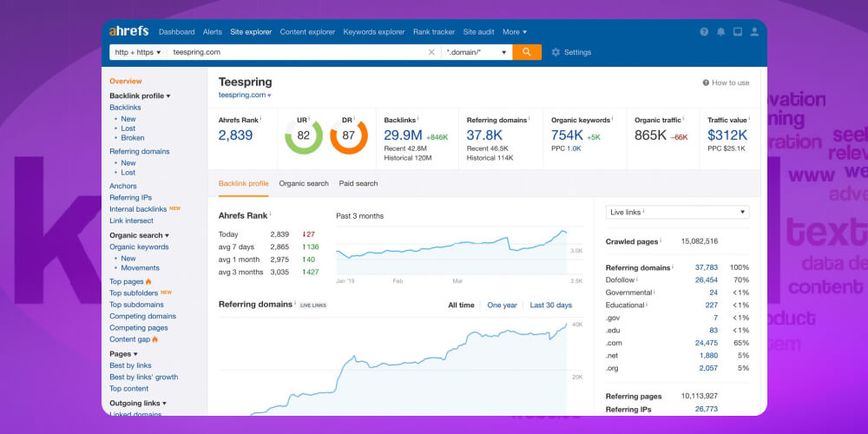Switch to the Organic search tab

(x=304, y=183)
